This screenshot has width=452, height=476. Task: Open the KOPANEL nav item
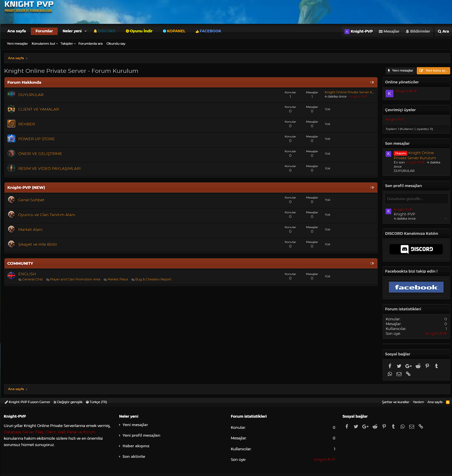pos(174,31)
